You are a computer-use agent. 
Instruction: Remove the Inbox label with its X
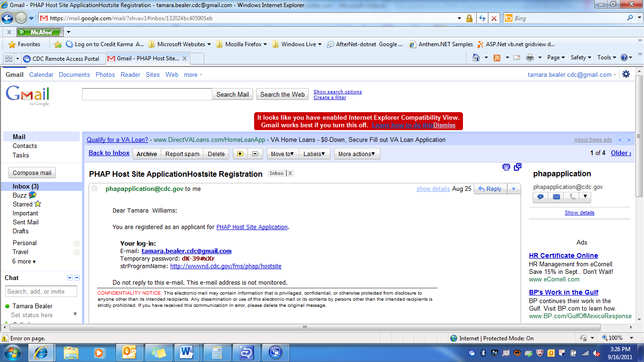coord(290,173)
